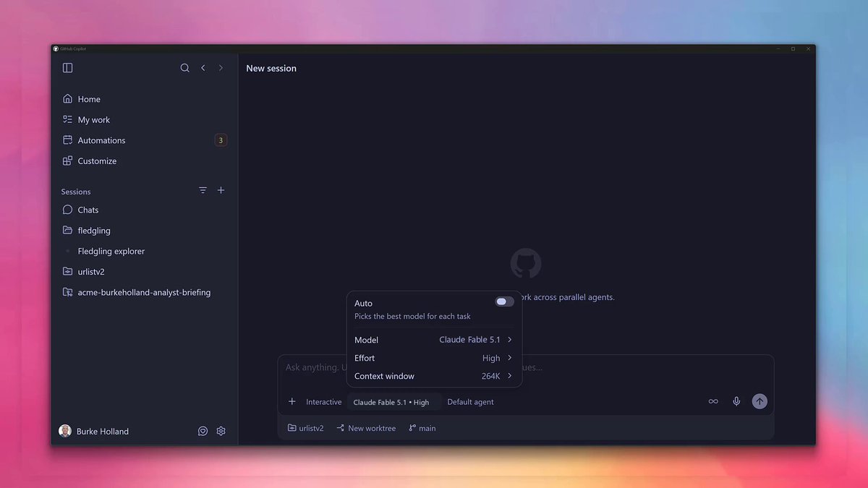Open settings with the gear icon

(x=221, y=431)
